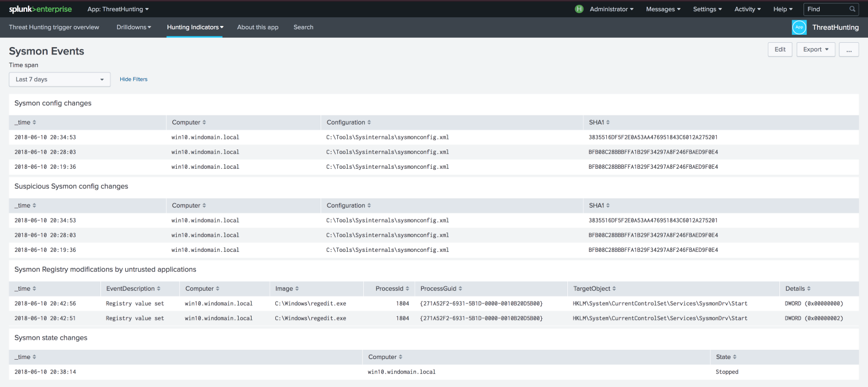Click the ThreatHunting app title label

click(835, 27)
